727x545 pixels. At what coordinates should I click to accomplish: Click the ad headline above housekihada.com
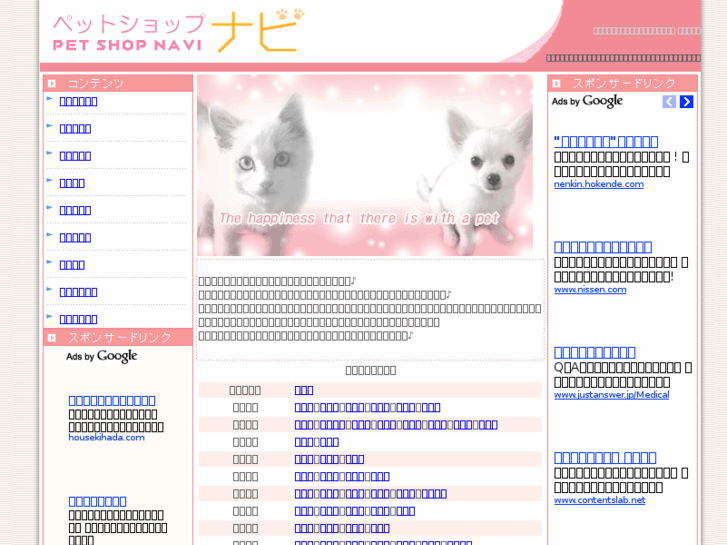coord(112,400)
